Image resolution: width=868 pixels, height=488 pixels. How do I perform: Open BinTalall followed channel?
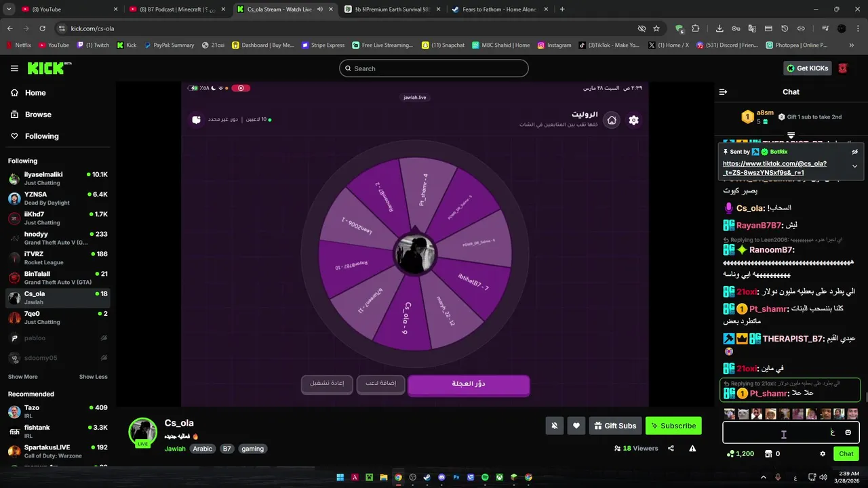tap(58, 277)
